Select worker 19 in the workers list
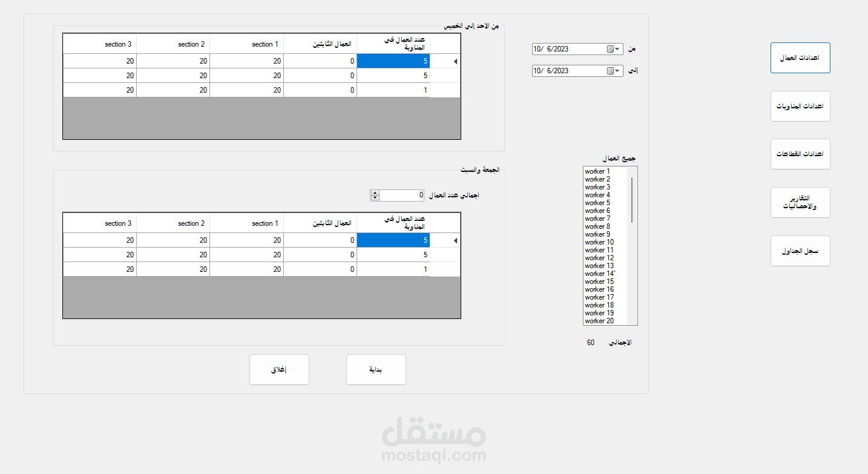 599,313
